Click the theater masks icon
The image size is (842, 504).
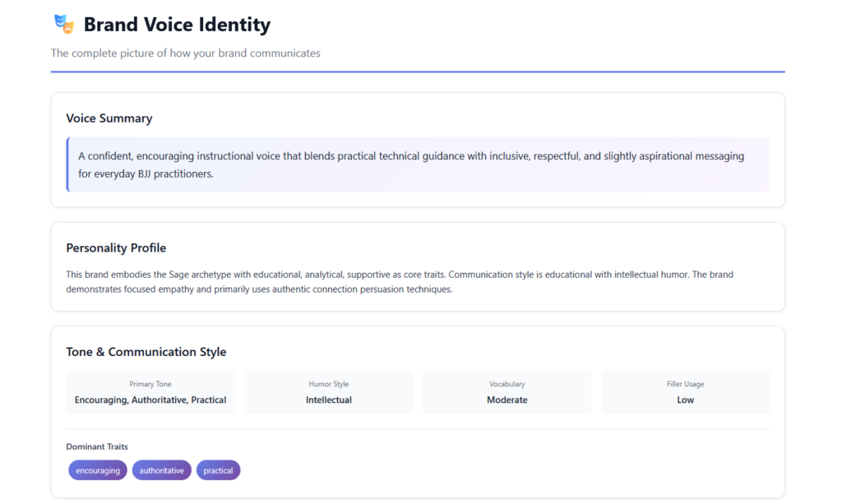(x=63, y=25)
